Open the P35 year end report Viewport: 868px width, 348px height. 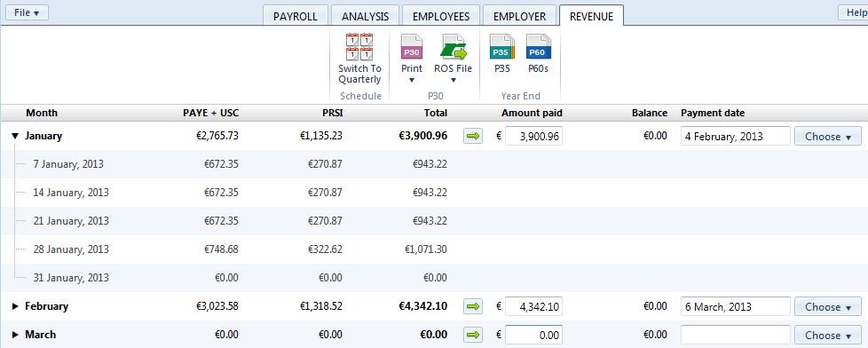coord(502,47)
